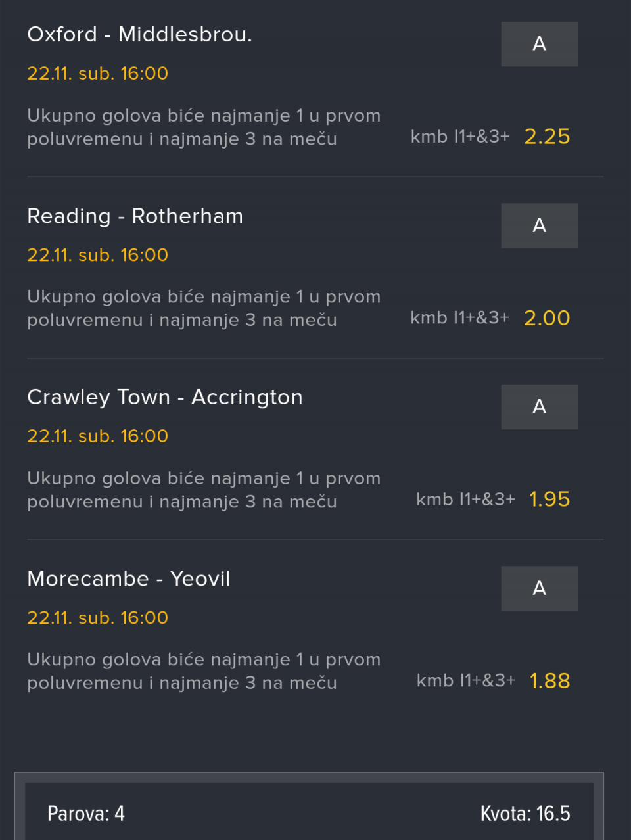
Task: Tap the Kvota: 16.5 total odds
Action: pos(525,814)
